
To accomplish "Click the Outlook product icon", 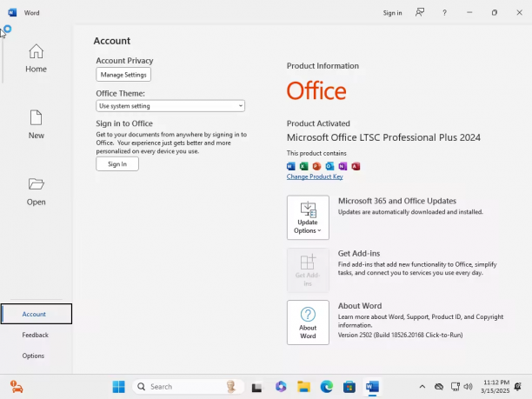I will (x=329, y=166).
